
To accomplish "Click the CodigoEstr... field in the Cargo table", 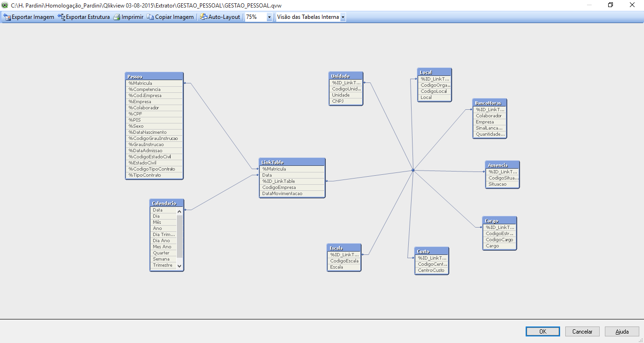I will pos(500,233).
